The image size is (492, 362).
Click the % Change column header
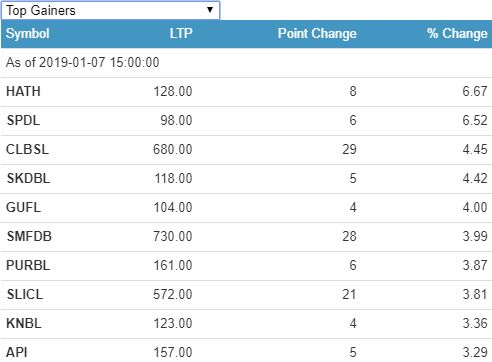457,33
